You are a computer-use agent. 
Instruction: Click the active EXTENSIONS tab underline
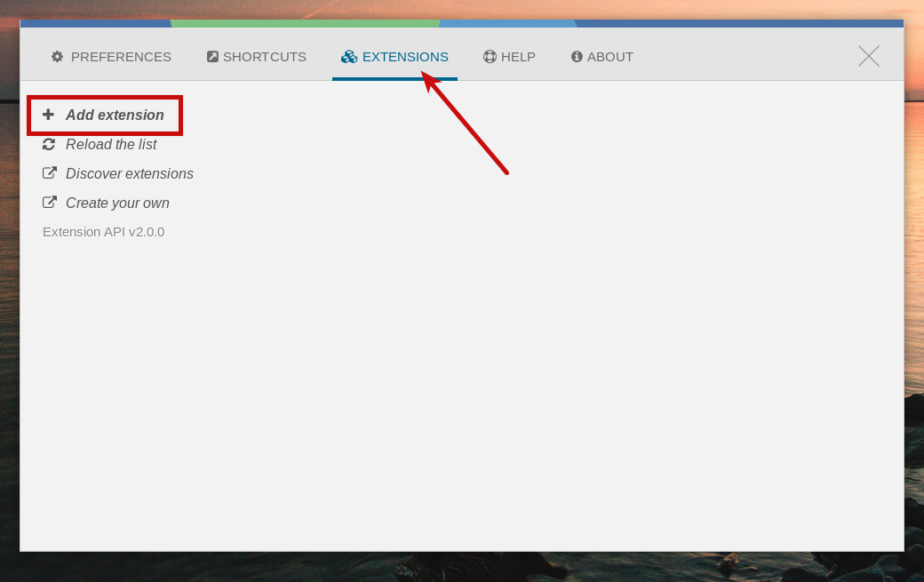click(394, 77)
